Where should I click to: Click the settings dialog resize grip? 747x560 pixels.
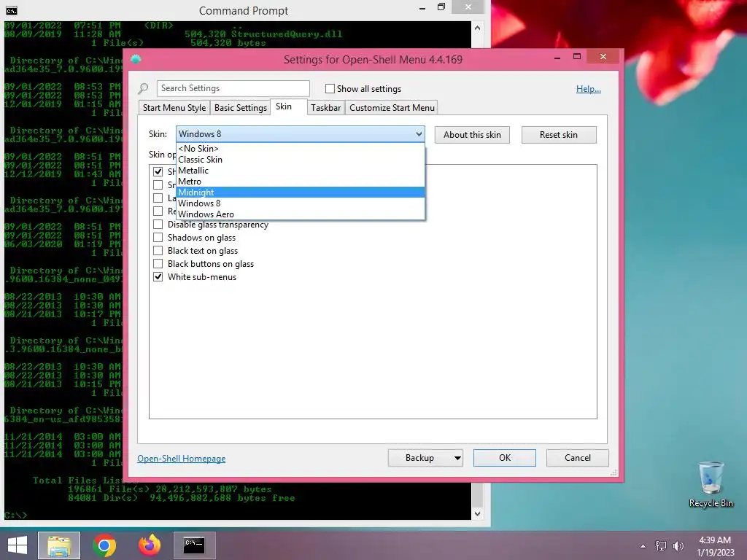pos(614,472)
